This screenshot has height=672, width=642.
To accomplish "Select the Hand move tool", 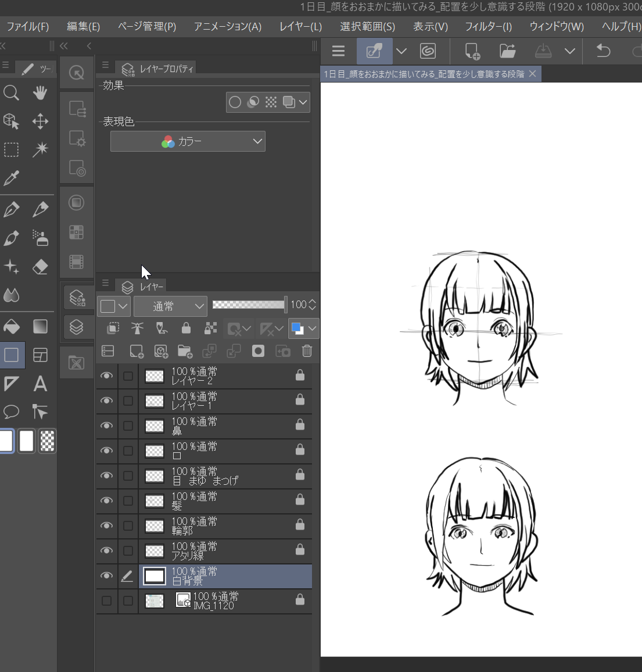I will click(40, 93).
